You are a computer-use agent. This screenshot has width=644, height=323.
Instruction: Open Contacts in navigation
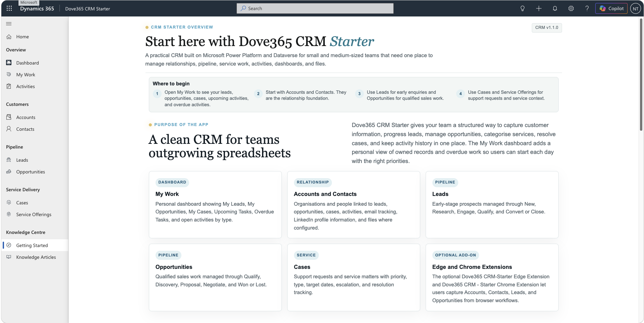click(35, 129)
